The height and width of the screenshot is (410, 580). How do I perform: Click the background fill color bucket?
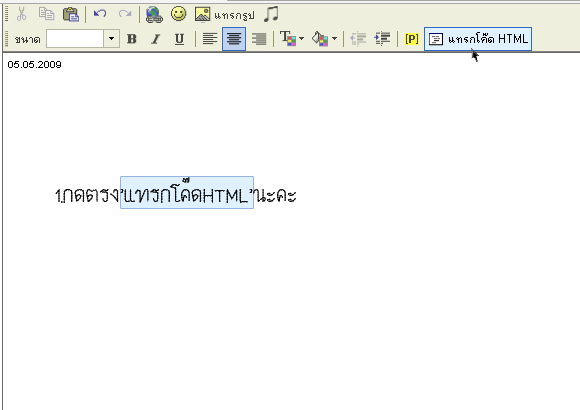click(x=320, y=38)
